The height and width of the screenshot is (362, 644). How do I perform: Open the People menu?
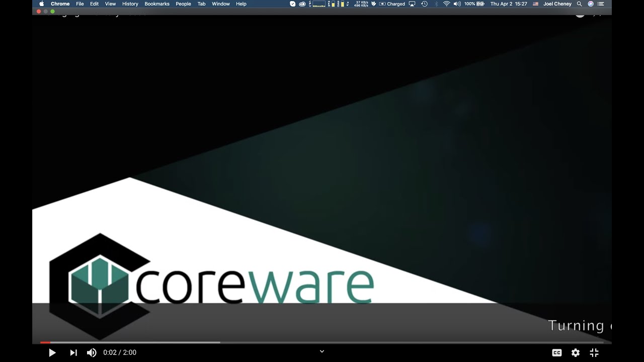pyautogui.click(x=183, y=4)
